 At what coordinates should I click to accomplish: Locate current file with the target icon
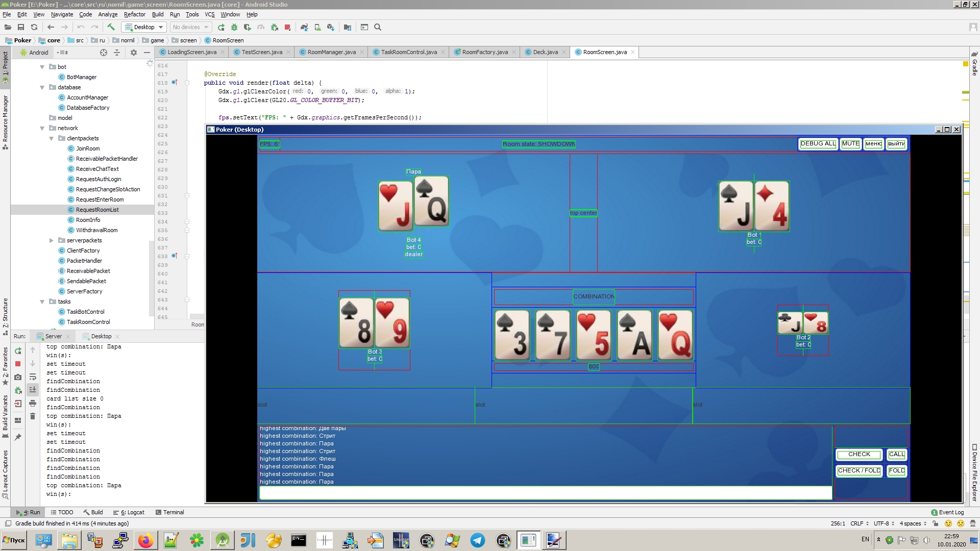pos(104,52)
